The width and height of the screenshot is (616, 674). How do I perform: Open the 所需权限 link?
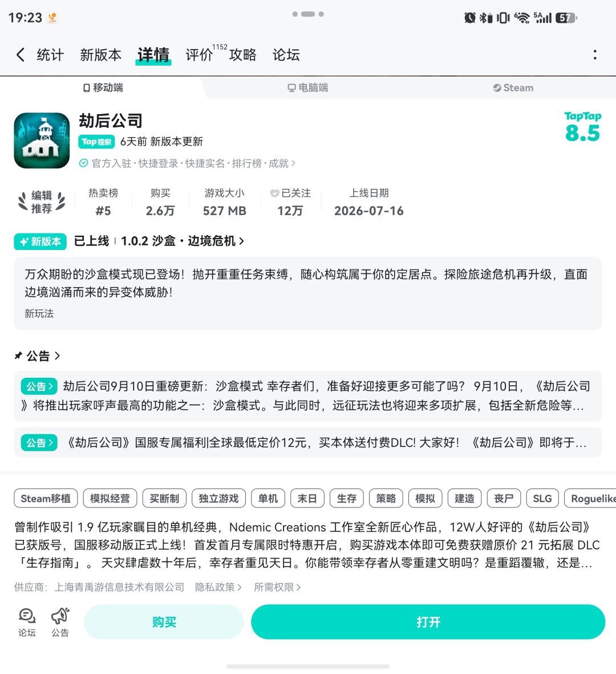pos(277,587)
